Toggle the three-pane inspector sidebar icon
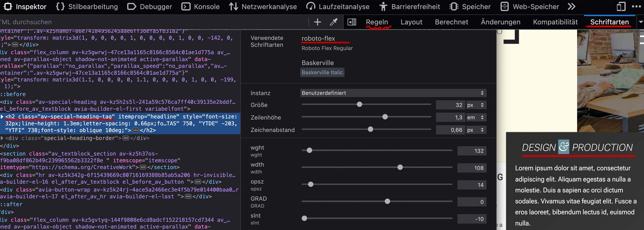 pos(352,22)
